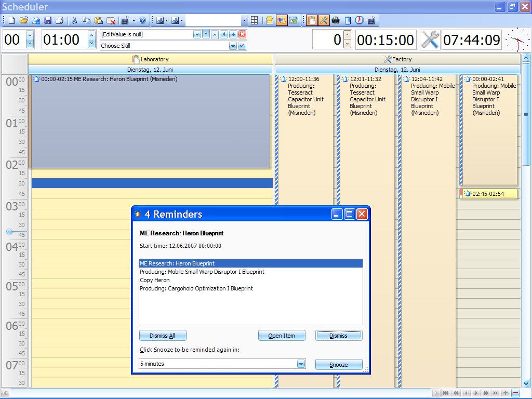The image size is (532, 399).
Task: Select the Factory resource header
Action: coord(397,59)
